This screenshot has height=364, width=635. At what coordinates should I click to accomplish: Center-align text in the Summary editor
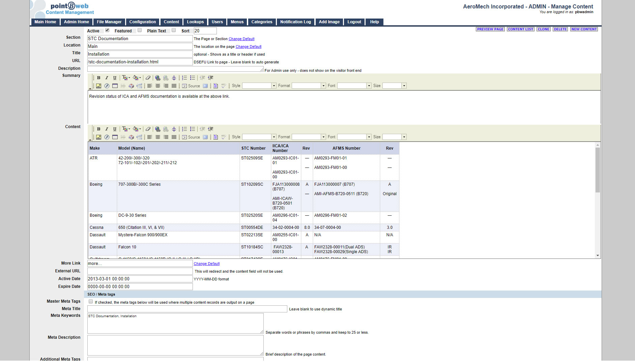tap(157, 86)
